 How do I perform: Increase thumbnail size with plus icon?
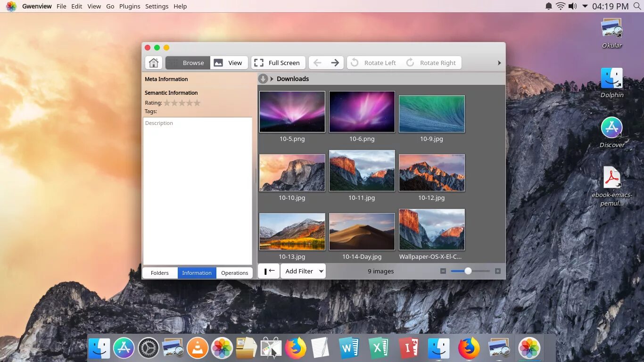click(x=498, y=271)
